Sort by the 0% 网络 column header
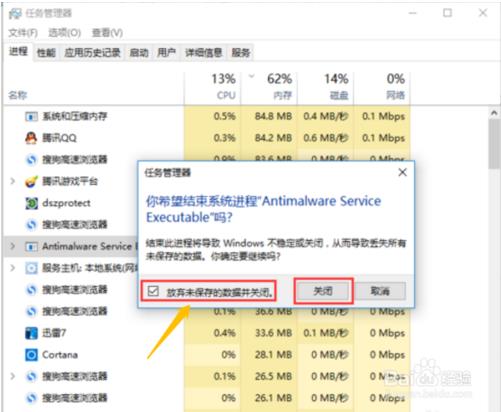 [382, 87]
